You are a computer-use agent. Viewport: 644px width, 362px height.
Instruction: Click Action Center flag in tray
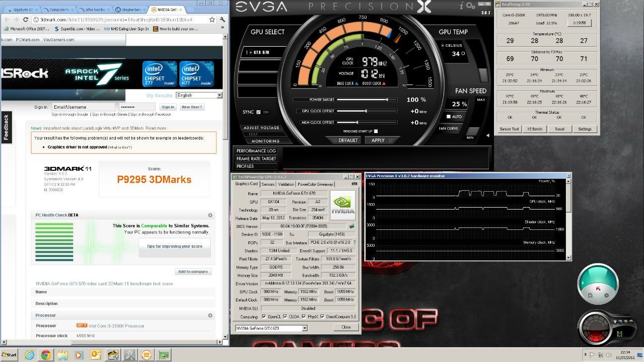click(x=592, y=355)
